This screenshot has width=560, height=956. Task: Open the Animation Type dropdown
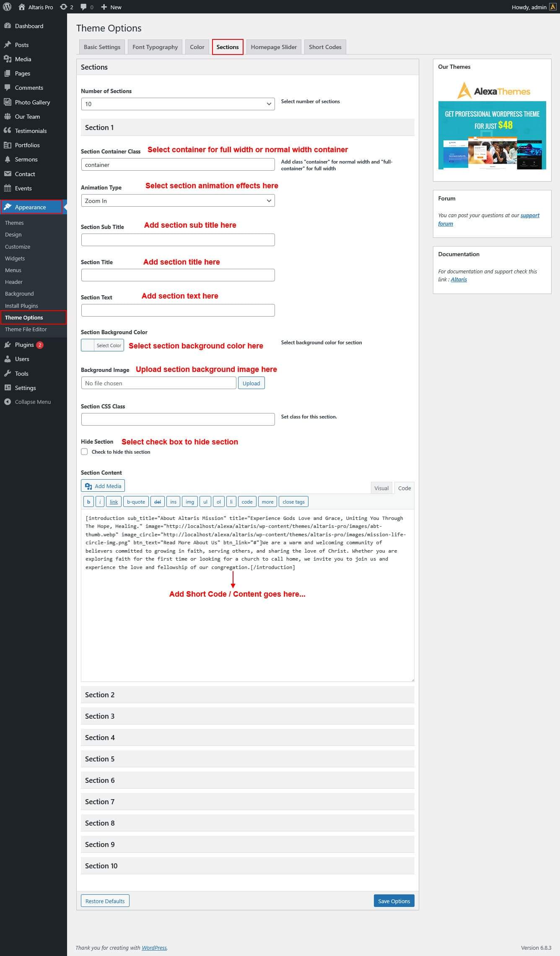(x=178, y=201)
